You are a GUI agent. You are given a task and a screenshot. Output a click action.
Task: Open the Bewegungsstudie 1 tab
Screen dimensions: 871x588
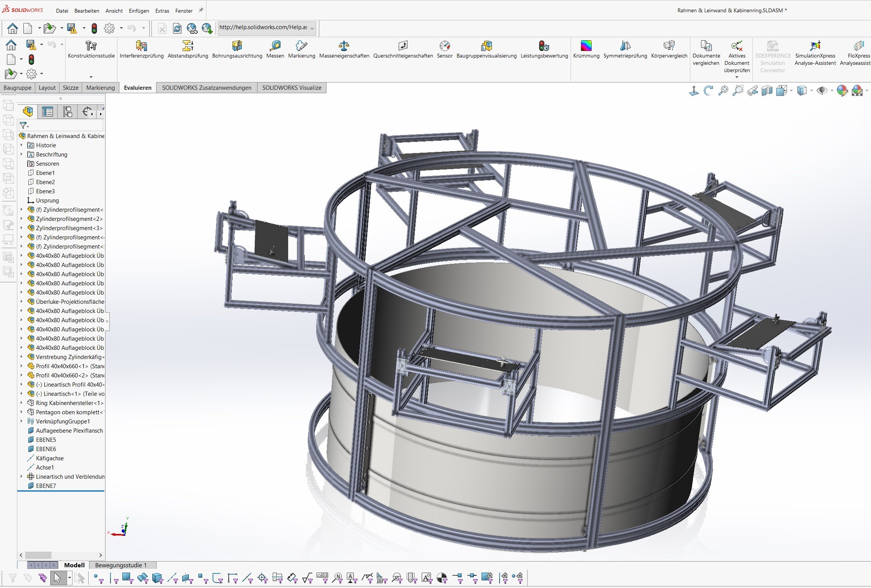[x=121, y=565]
